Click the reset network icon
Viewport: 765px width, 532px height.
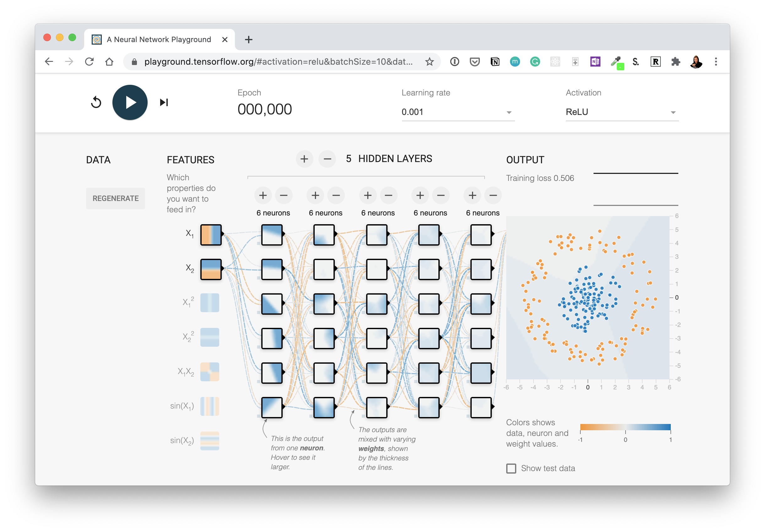[x=96, y=102]
